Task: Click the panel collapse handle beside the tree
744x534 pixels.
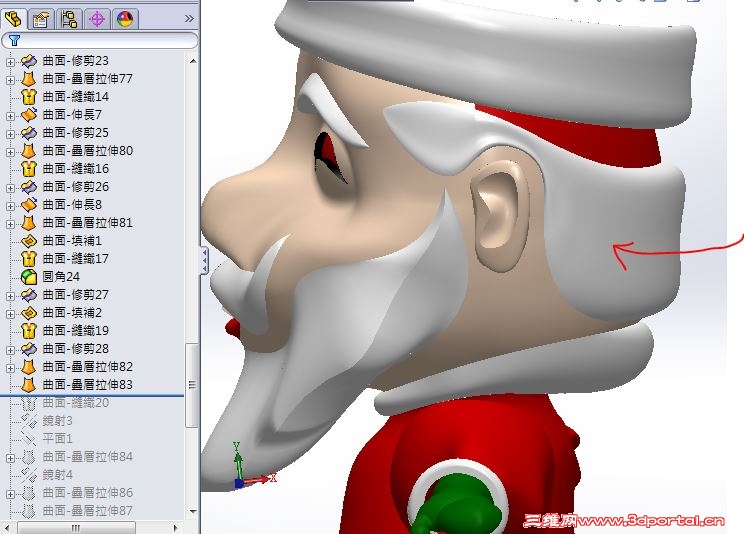Action: [204, 260]
